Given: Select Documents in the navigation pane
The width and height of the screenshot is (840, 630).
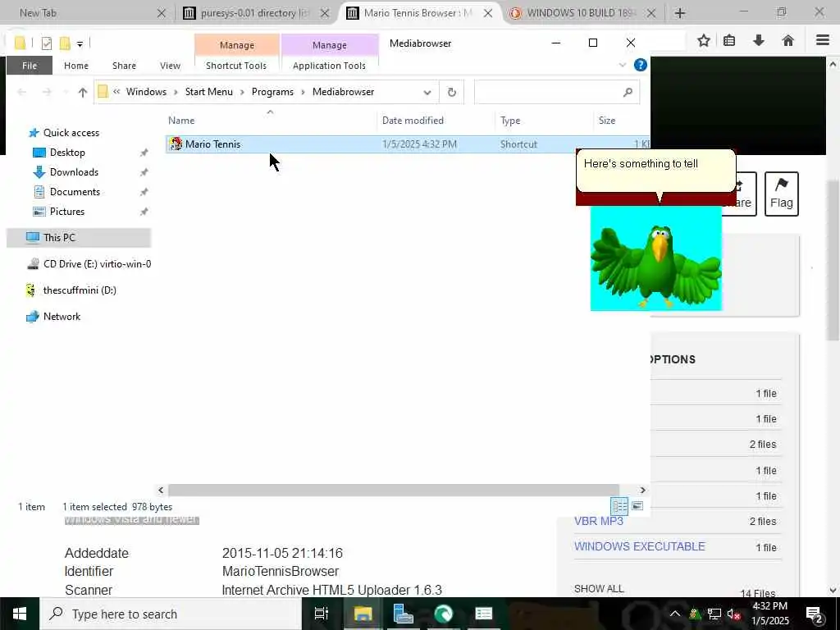Looking at the screenshot, I should pyautogui.click(x=75, y=192).
